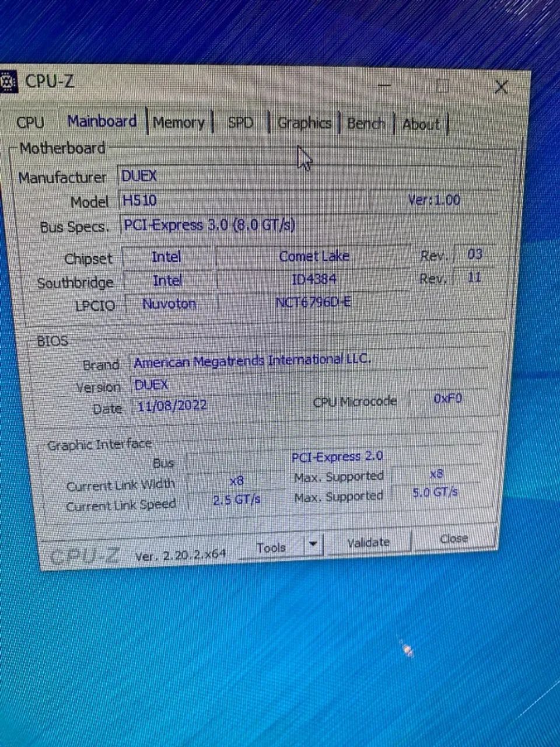This screenshot has width=560, height=747.
Task: Click the Manufacturer field showing DUEX
Action: [x=309, y=175]
